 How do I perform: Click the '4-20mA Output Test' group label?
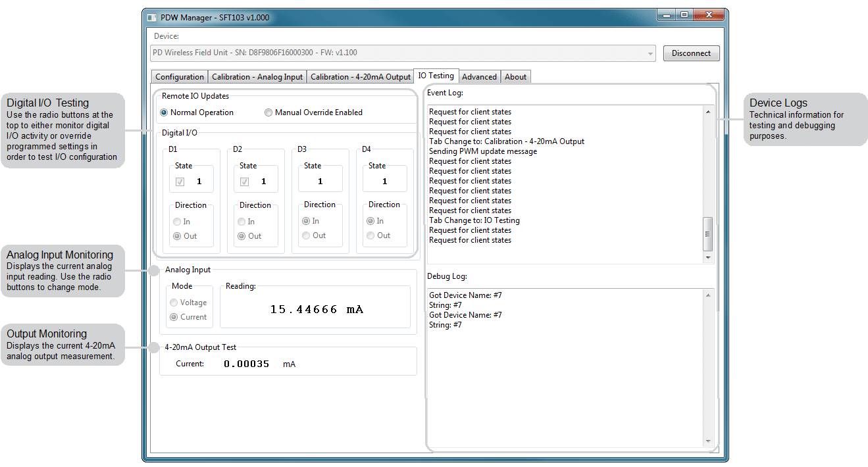pyautogui.click(x=201, y=347)
